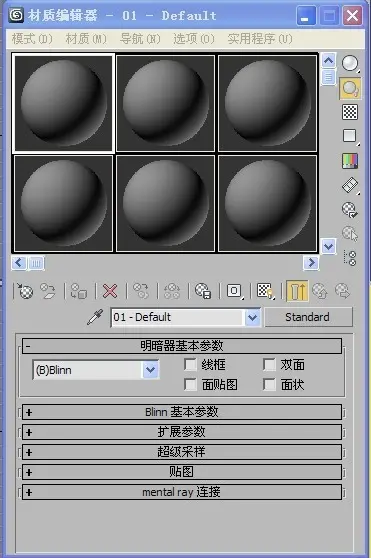Click the red X Reset Map icon
This screenshot has width=371, height=558.
(x=110, y=291)
